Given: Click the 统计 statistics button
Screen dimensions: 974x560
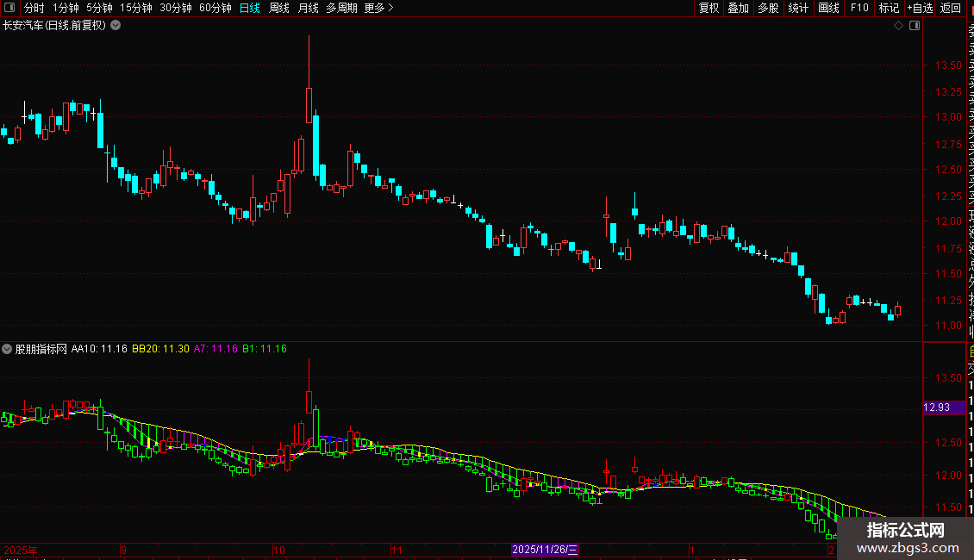Looking at the screenshot, I should [x=798, y=8].
